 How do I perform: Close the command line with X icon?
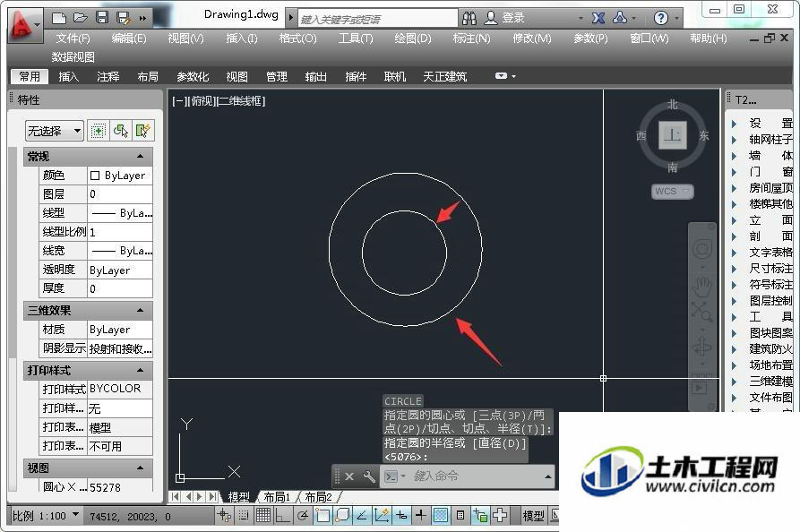point(349,476)
